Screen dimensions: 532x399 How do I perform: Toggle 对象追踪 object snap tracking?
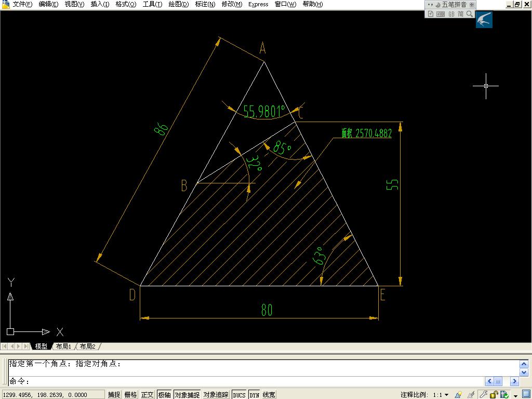(216, 395)
